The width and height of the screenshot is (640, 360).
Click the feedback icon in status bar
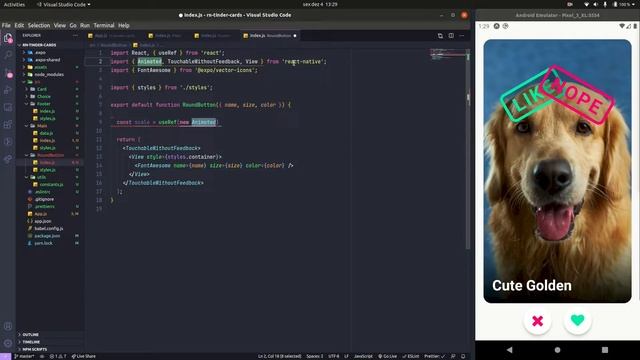coord(453,356)
